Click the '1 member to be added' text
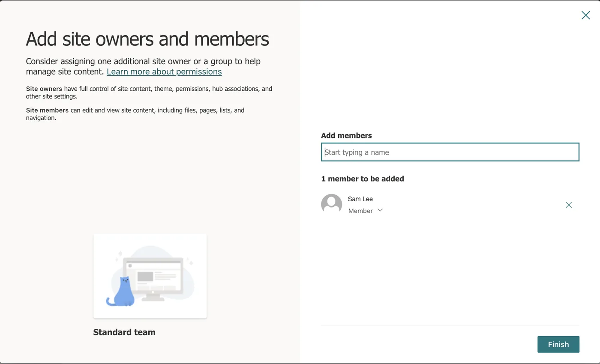The width and height of the screenshot is (600, 364). (x=363, y=179)
